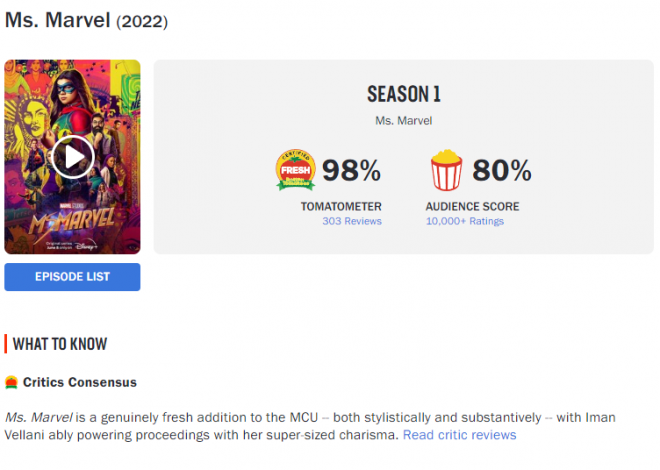Open the Episode List
This screenshot has height=470, width=660.
click(x=72, y=277)
